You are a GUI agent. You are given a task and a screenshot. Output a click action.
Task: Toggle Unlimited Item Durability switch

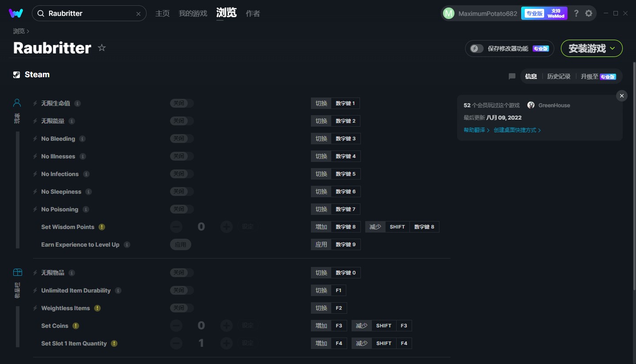pyautogui.click(x=182, y=290)
